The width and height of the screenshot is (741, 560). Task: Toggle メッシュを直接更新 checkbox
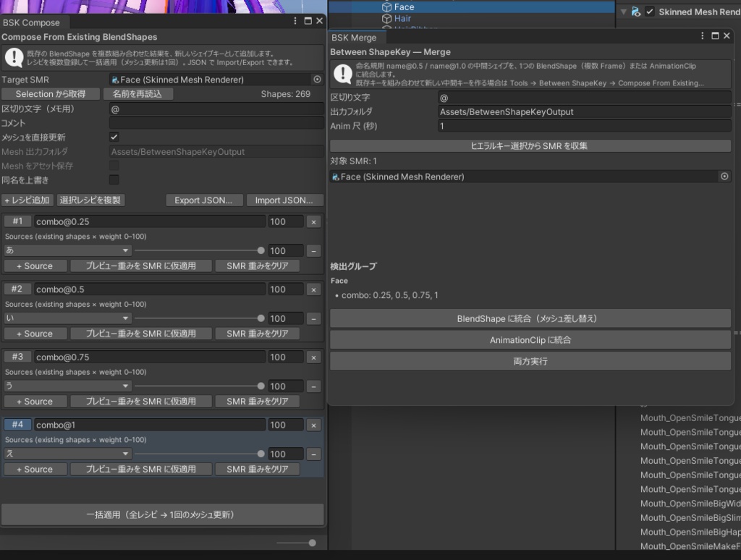pos(114,137)
